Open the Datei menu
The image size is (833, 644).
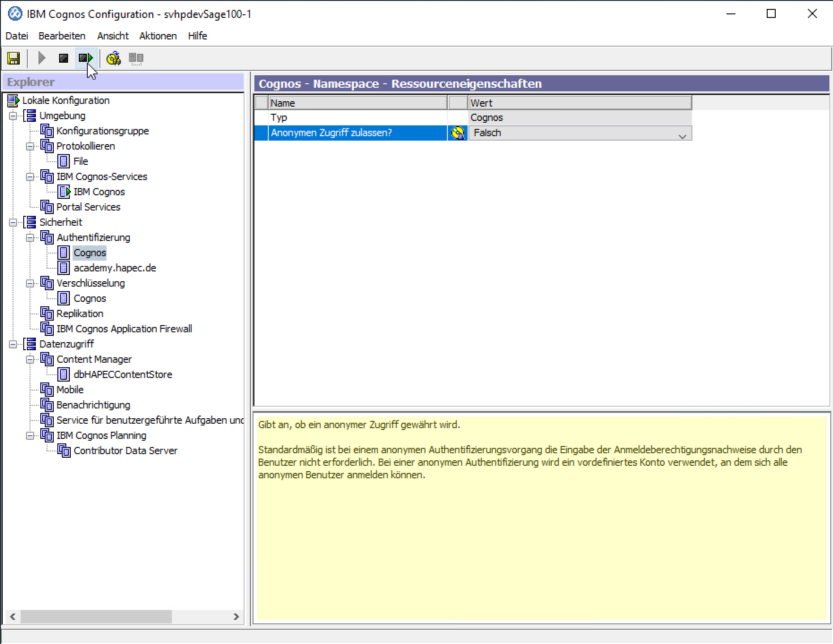pos(17,36)
